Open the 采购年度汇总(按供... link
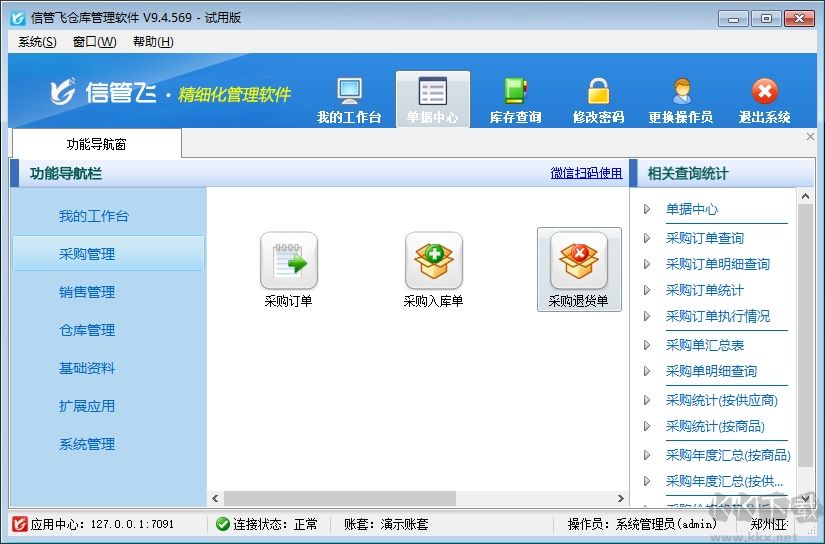 (724, 481)
